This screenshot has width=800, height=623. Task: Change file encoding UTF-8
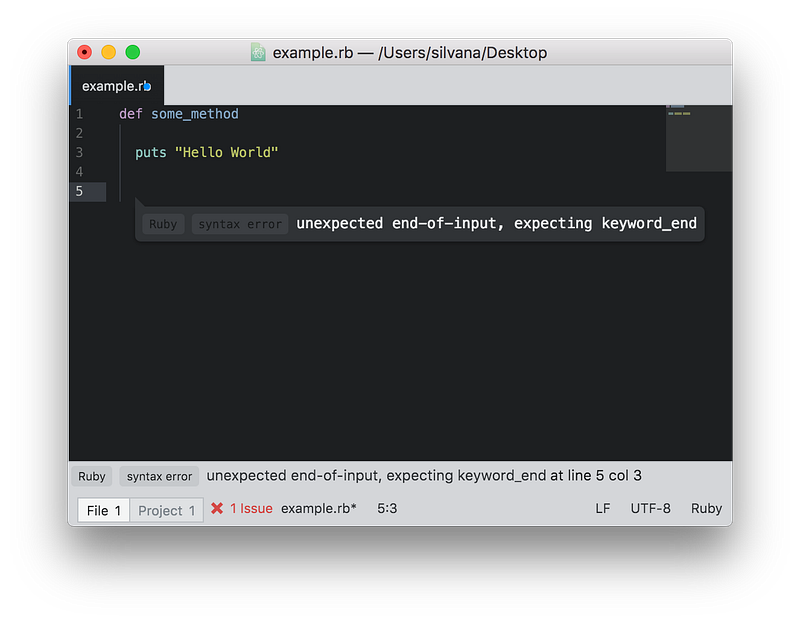click(651, 508)
